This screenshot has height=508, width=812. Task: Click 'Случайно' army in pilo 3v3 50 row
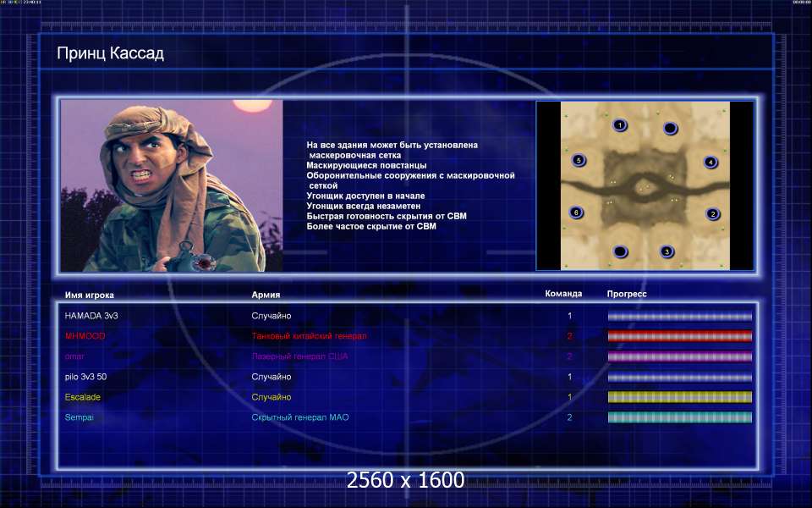(272, 377)
